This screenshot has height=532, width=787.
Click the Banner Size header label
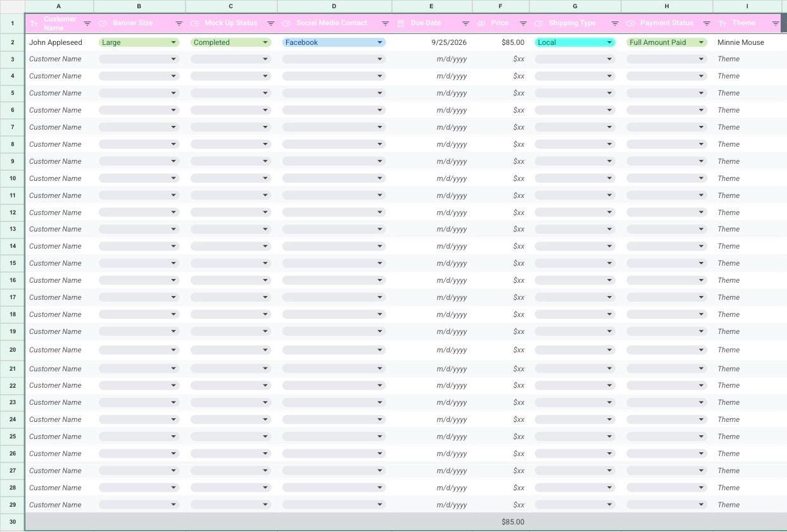132,23
